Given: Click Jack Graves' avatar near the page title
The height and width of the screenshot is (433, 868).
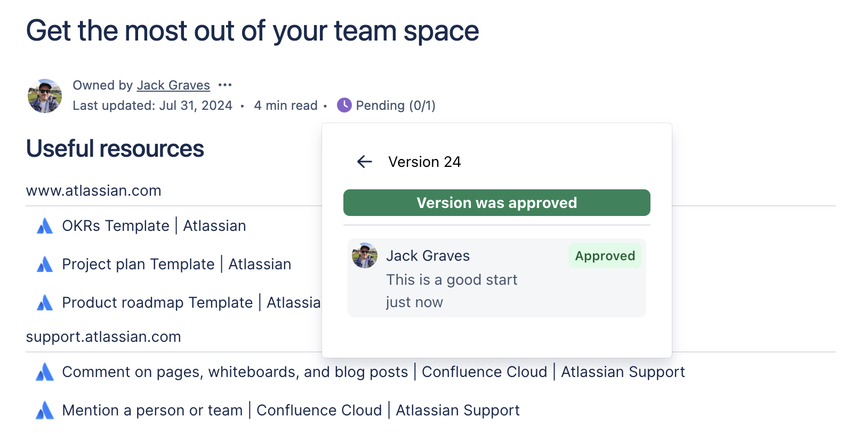Looking at the screenshot, I should (45, 96).
